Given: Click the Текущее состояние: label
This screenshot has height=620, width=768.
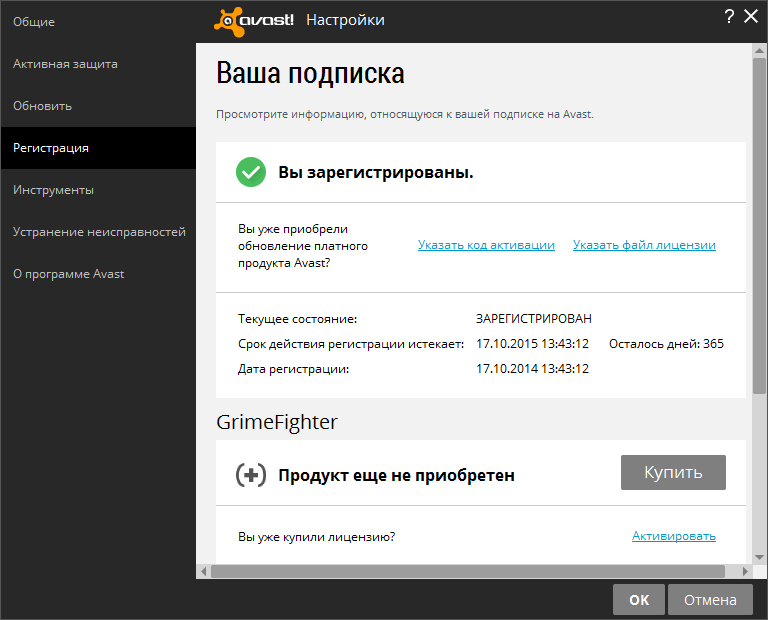Looking at the screenshot, I should point(297,319).
